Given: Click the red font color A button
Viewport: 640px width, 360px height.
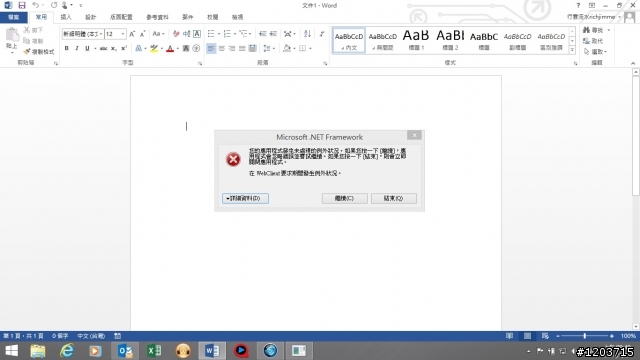Looking at the screenshot, I should (170, 49).
